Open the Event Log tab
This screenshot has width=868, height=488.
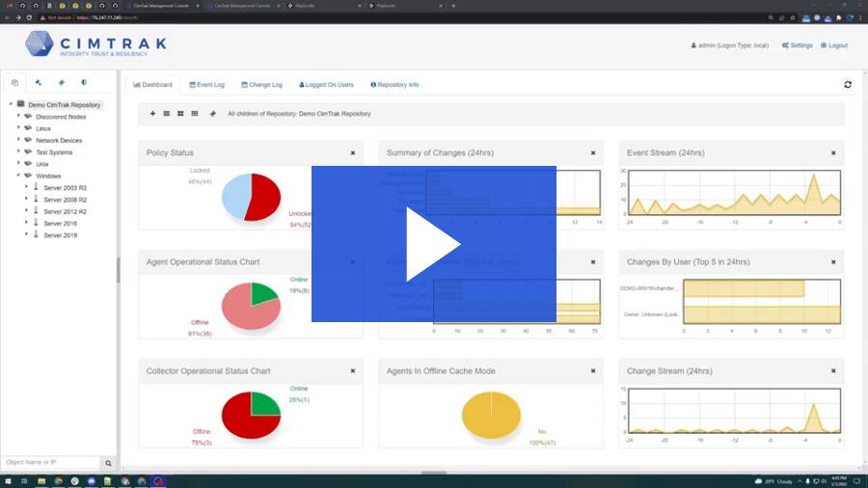click(x=207, y=85)
